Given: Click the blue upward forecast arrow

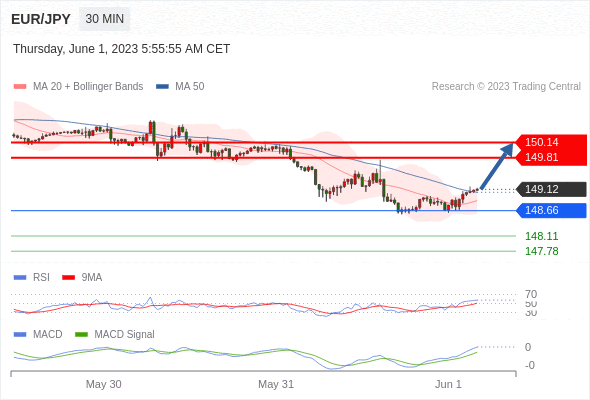Looking at the screenshot, I should pyautogui.click(x=497, y=166).
